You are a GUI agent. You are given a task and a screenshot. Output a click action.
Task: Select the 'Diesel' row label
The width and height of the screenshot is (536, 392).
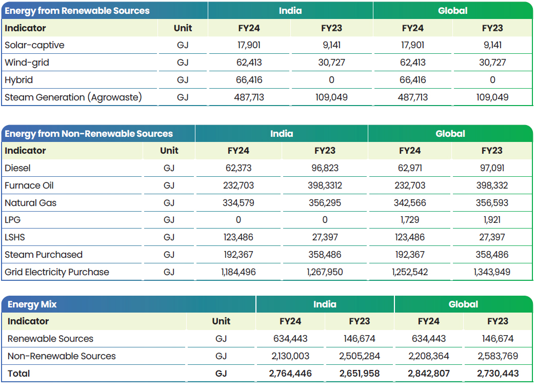pyautogui.click(x=17, y=168)
